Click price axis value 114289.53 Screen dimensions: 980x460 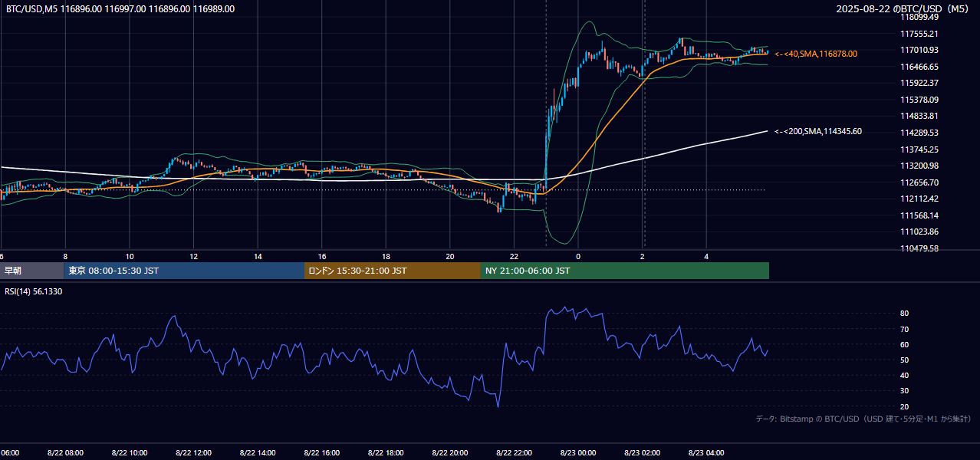click(919, 133)
